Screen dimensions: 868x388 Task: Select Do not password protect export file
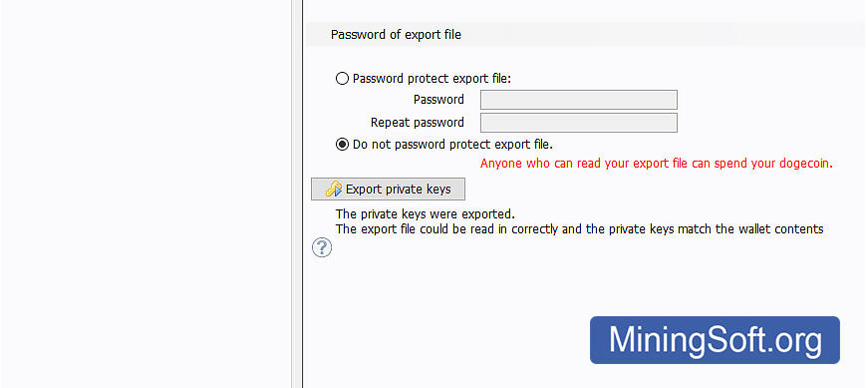click(x=342, y=144)
